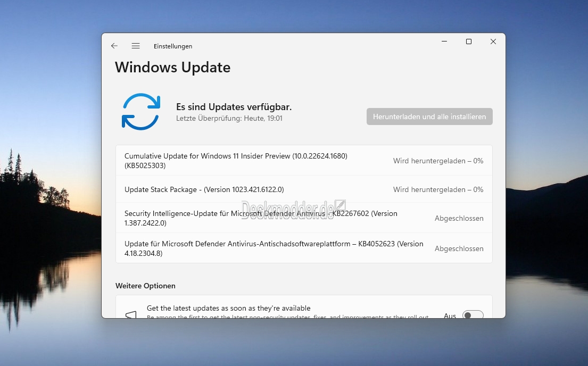The image size is (588, 366).
Task: Minimize the Einstellungen window
Action: [444, 41]
